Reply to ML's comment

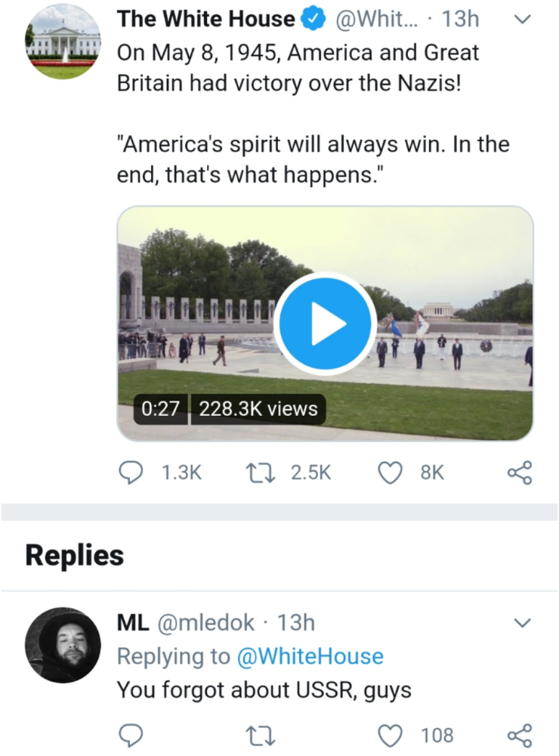pos(131,734)
